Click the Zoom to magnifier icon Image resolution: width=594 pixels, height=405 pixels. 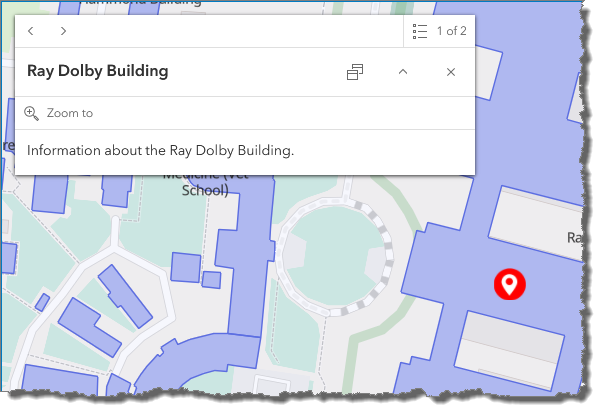tap(31, 114)
